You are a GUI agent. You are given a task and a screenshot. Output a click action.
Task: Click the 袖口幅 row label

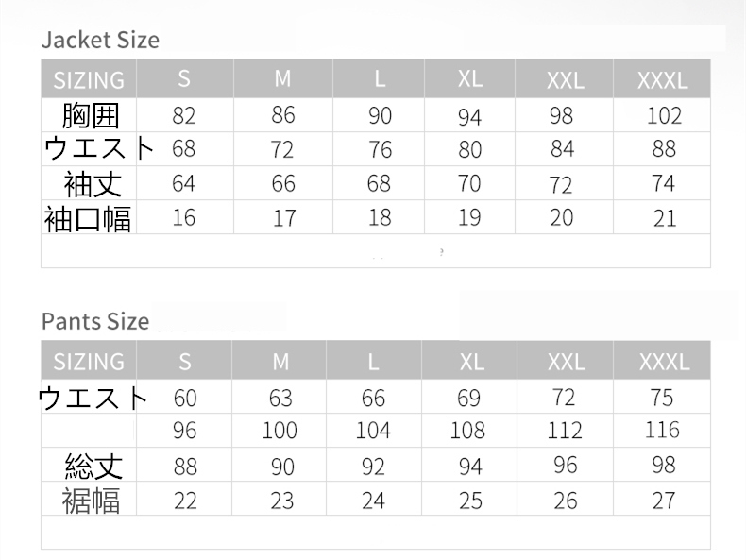pyautogui.click(x=89, y=218)
